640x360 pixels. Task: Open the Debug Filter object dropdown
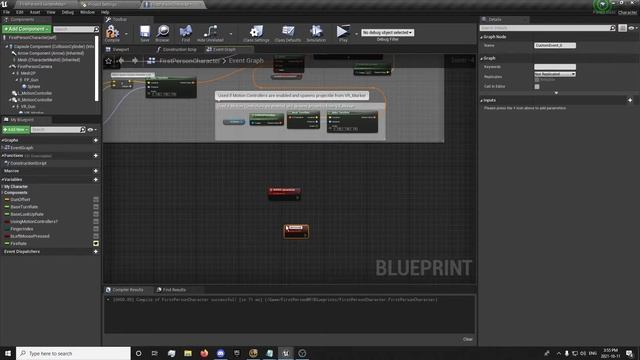click(x=387, y=32)
